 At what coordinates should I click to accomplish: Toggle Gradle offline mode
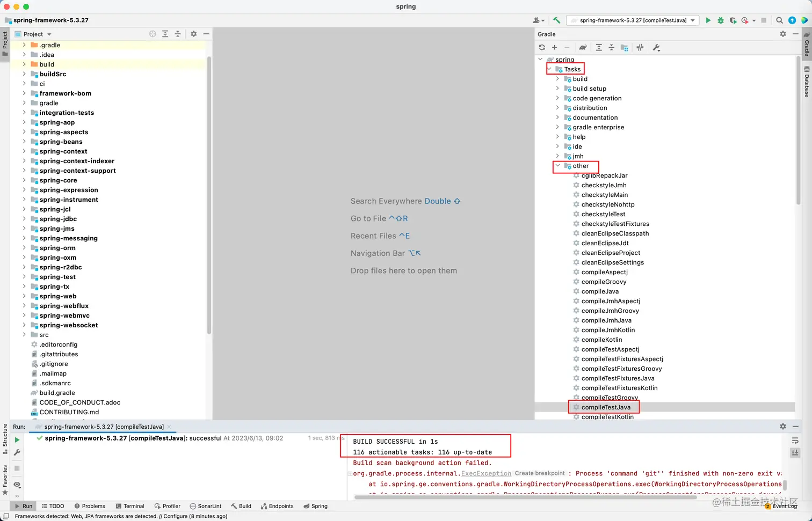pyautogui.click(x=640, y=48)
